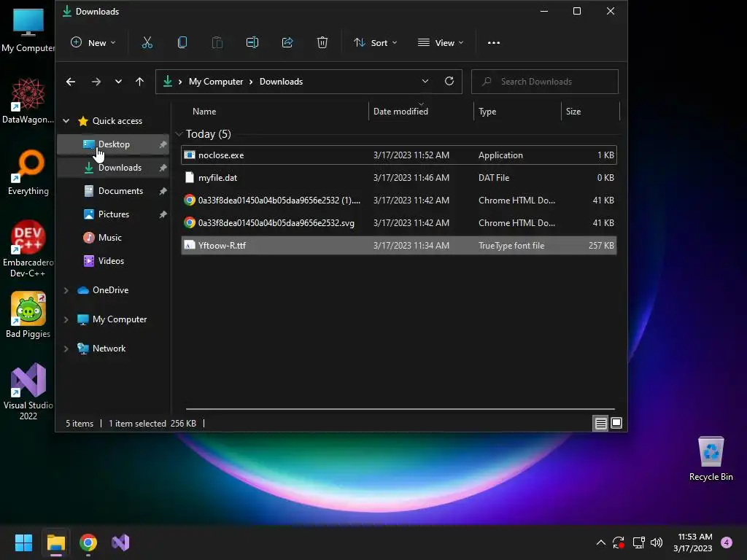This screenshot has height=560, width=747.
Task: Open the Recycle Bin desktop icon
Action: point(711,458)
